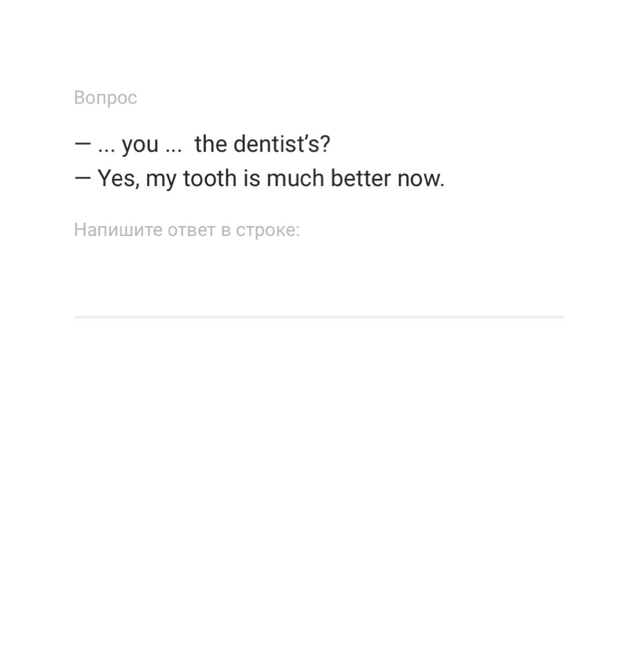Click the word 'the' before dentist's
Screen dimensions: 644x645
[x=211, y=144]
